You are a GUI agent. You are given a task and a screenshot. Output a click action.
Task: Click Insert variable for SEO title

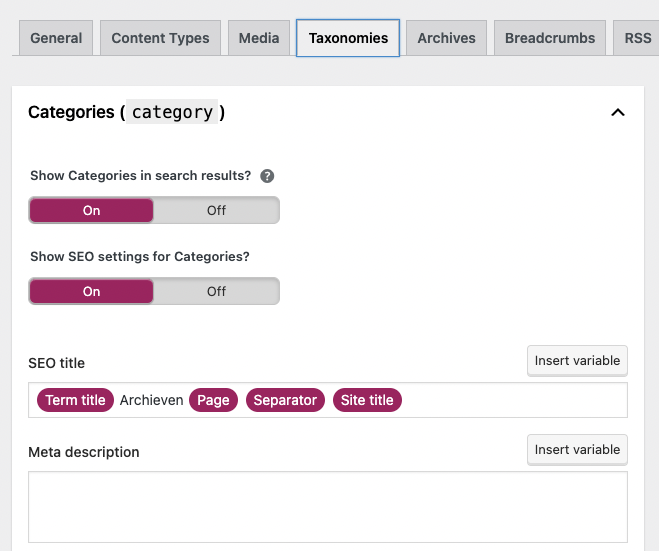(577, 361)
